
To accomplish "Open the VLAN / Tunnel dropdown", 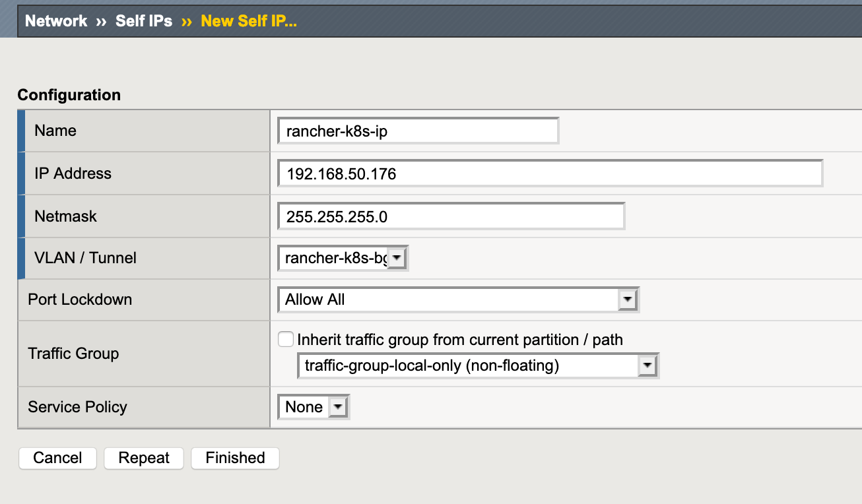I will point(343,258).
